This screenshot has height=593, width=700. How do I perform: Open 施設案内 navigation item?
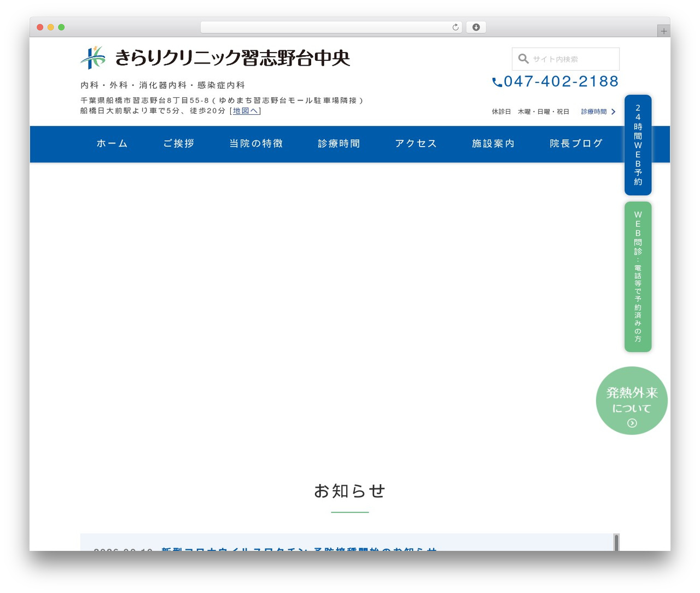[493, 143]
